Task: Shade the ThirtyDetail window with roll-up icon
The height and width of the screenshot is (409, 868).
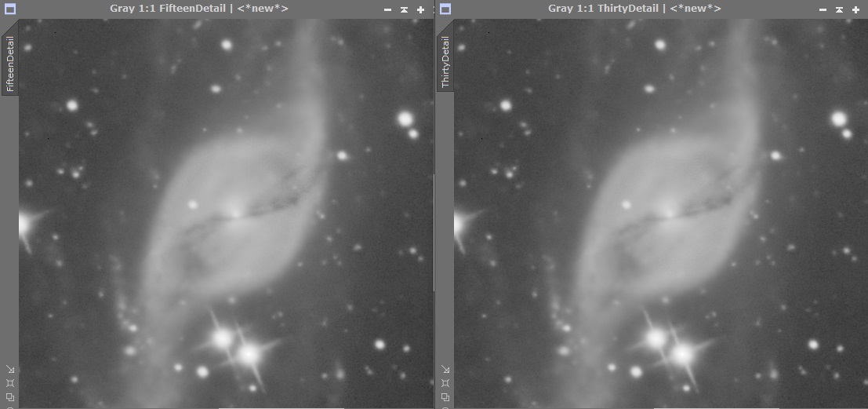Action: point(839,9)
